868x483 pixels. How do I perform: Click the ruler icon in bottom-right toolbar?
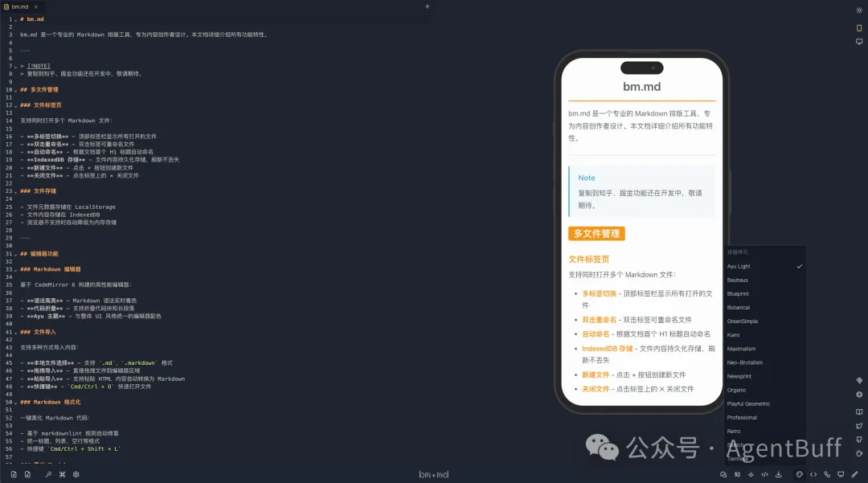point(854,474)
